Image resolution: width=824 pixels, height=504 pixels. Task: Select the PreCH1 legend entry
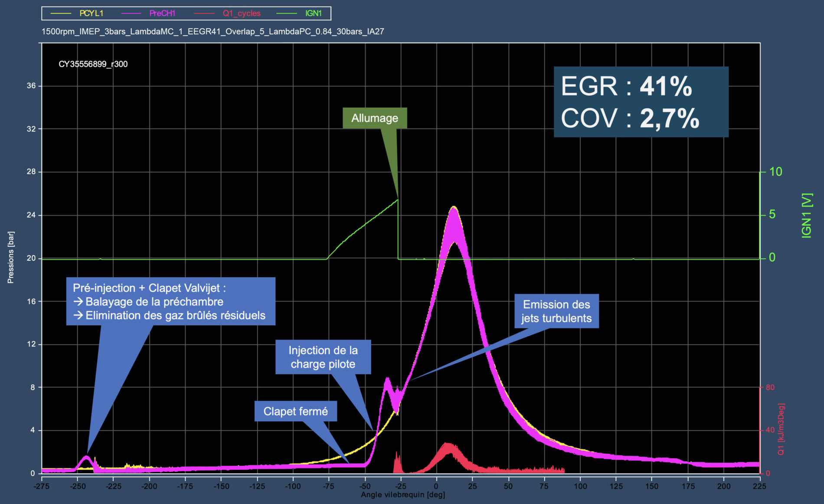click(x=162, y=13)
